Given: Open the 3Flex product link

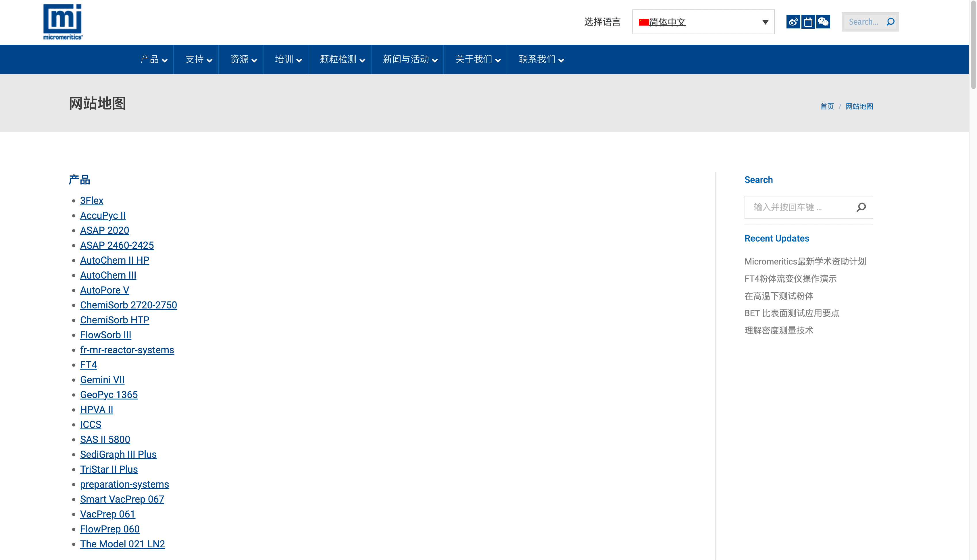Looking at the screenshot, I should [92, 201].
